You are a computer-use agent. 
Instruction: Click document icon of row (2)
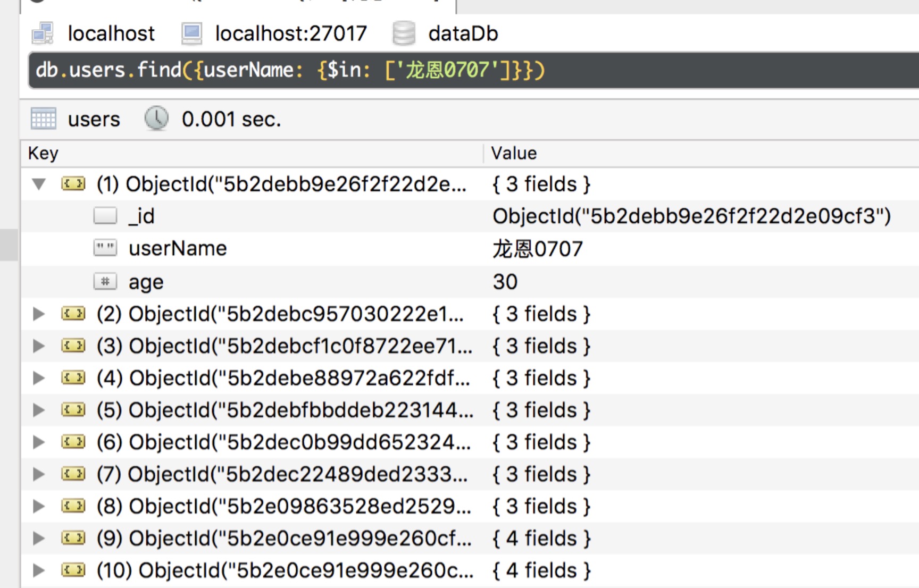[73, 314]
